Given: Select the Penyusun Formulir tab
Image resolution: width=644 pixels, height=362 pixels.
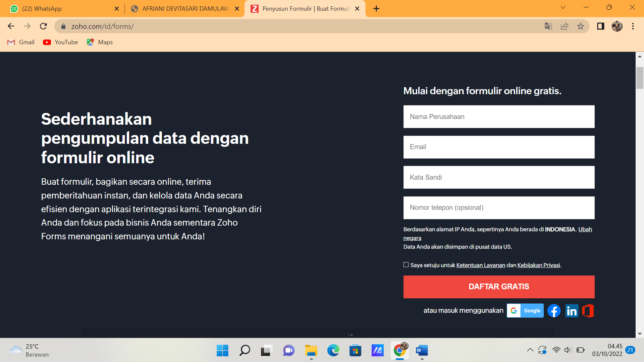Looking at the screenshot, I should pyautogui.click(x=305, y=9).
